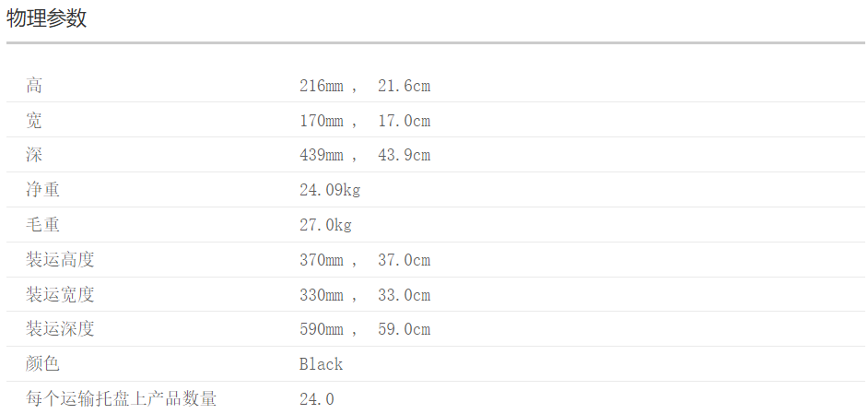Click the 物理参数 section heading
Viewport: 868px width, 414px height.
click(x=46, y=18)
